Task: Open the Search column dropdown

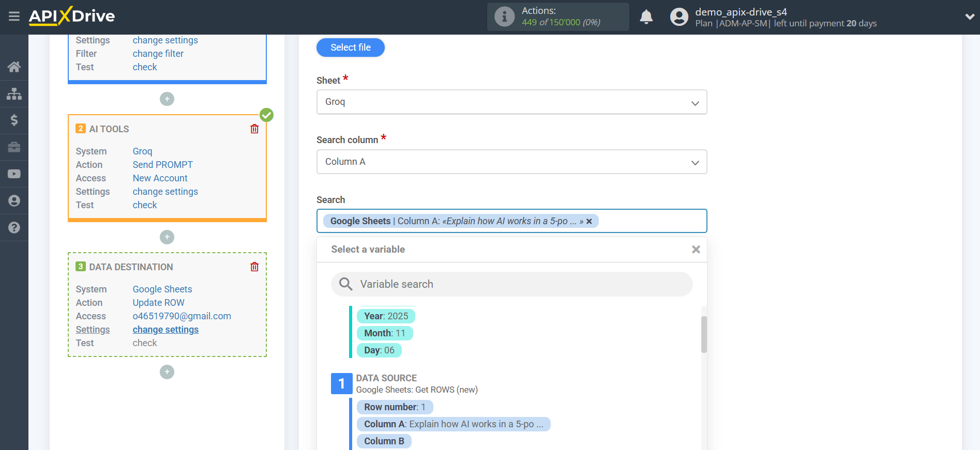Action: click(x=511, y=162)
